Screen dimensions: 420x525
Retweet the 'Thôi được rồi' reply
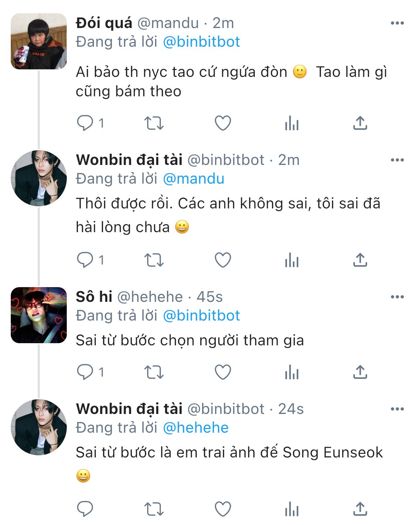click(x=154, y=260)
